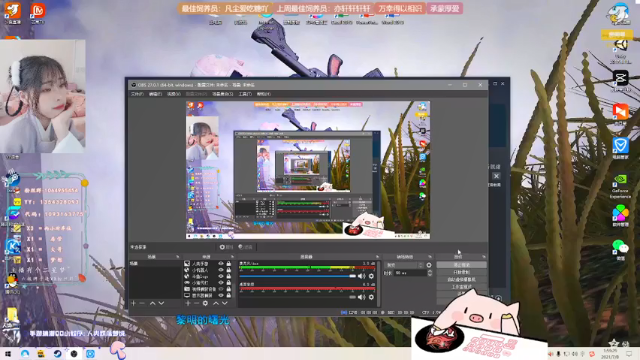This screenshot has width=640, height=360.
Task: Hide the display capture source via eye icon
Action: coord(221,295)
